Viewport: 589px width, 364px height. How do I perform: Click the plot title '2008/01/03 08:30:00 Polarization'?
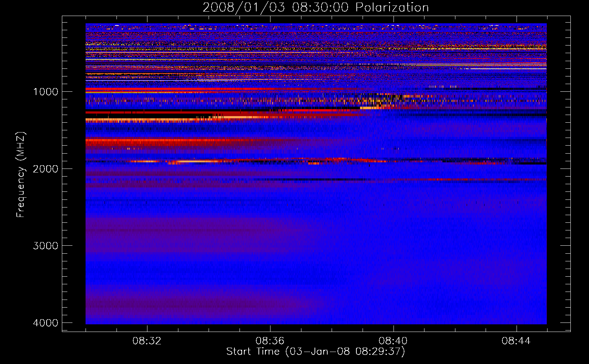[316, 8]
